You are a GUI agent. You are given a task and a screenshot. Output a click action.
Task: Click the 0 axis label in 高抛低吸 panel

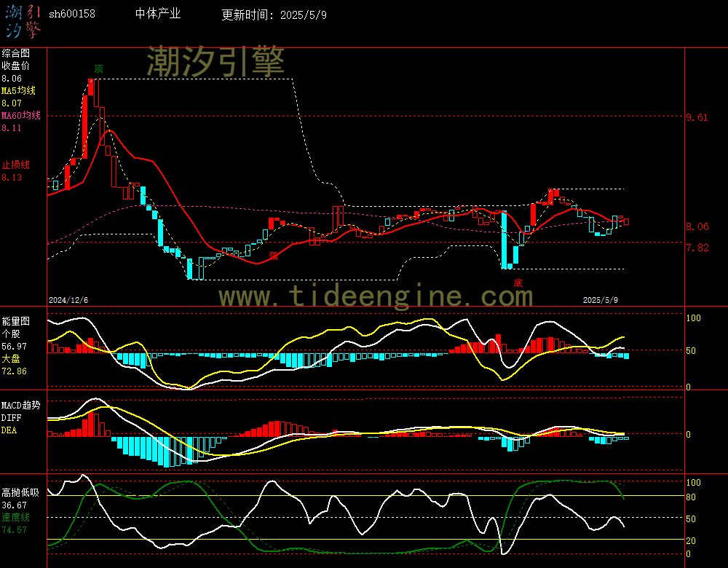pos(689,554)
